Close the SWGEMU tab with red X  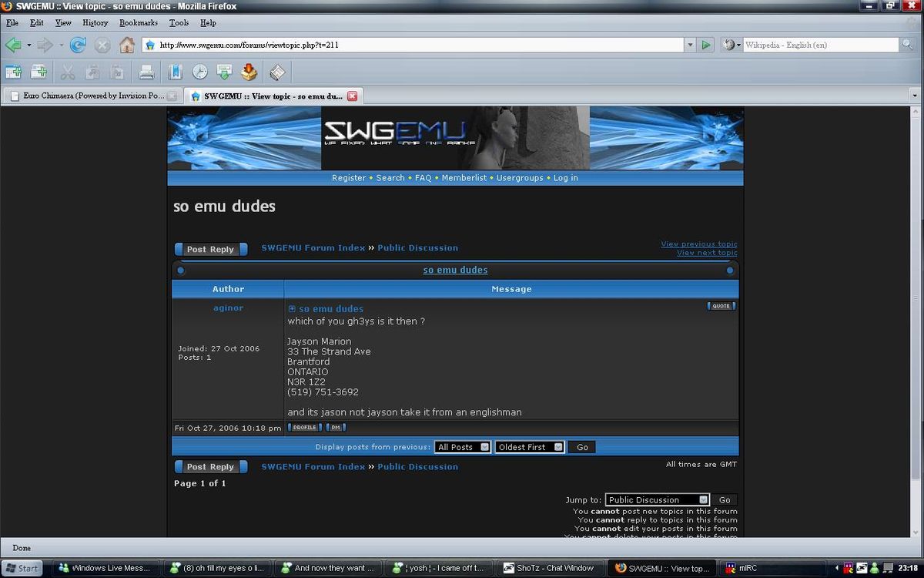352,96
